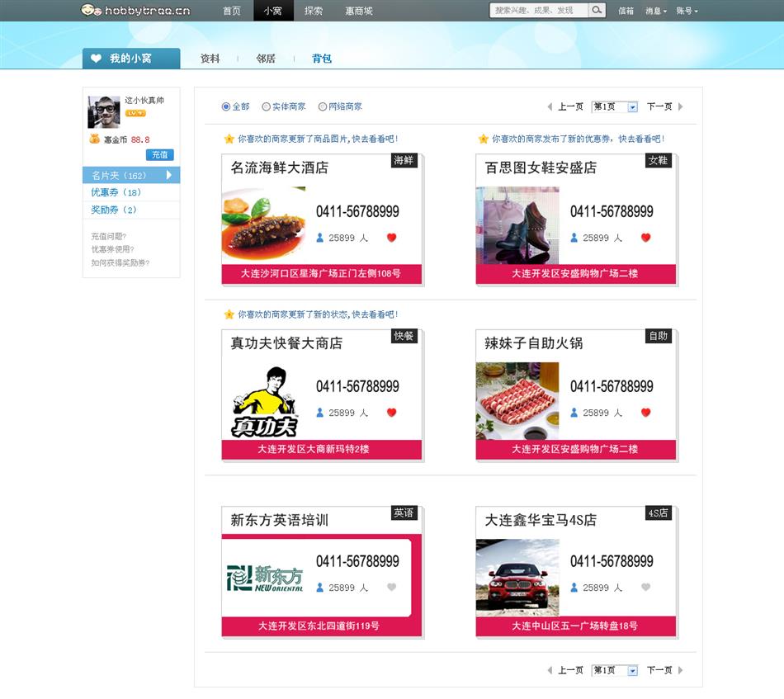Image resolution: width=784 pixels, height=699 pixels.
Task: Click the top previous-page arrow icon
Action: coord(550,106)
